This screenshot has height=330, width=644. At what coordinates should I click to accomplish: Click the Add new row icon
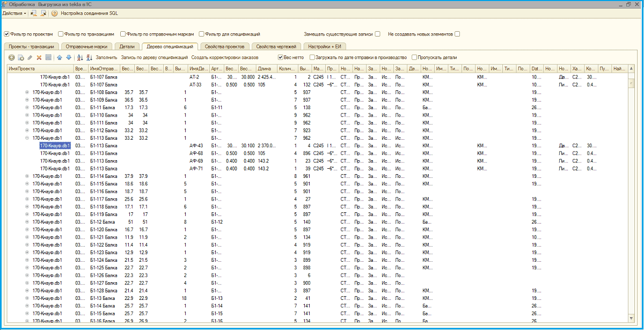(x=12, y=58)
